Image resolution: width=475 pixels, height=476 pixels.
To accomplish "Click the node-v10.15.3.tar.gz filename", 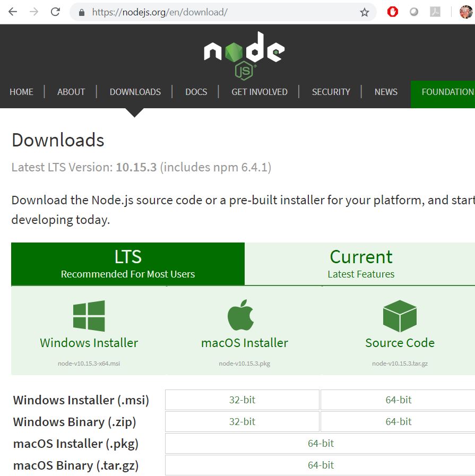I will [400, 364].
